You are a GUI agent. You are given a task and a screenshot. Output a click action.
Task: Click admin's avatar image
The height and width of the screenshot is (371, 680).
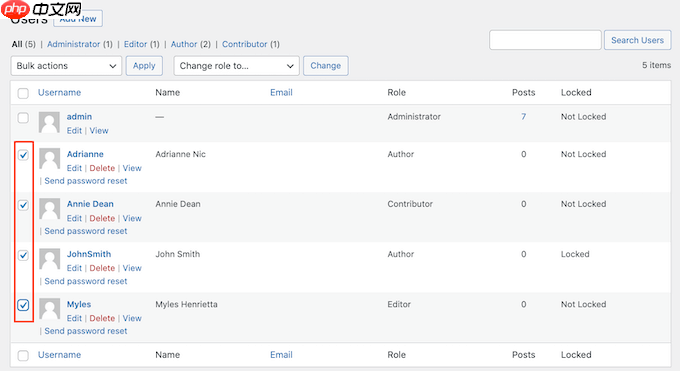pos(49,122)
